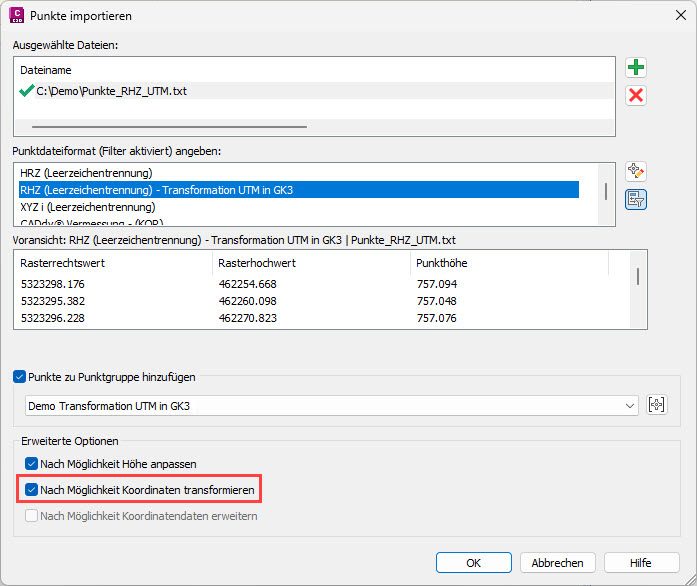Click the OK button
Image resolution: width=697 pixels, height=586 pixels.
pos(476,562)
